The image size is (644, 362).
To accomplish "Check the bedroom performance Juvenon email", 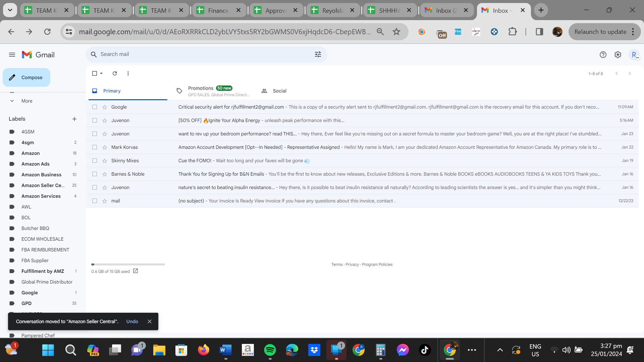I will (x=95, y=134).
